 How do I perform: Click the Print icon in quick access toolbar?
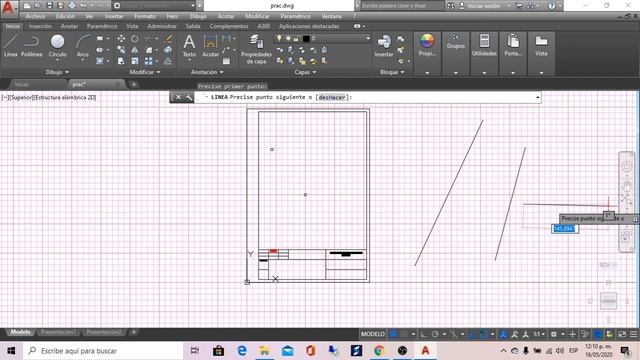click(x=72, y=6)
